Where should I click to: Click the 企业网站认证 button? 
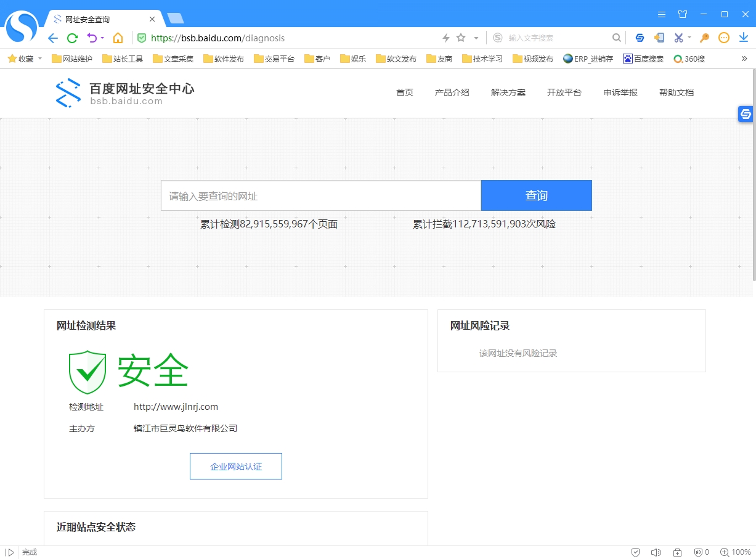point(235,466)
